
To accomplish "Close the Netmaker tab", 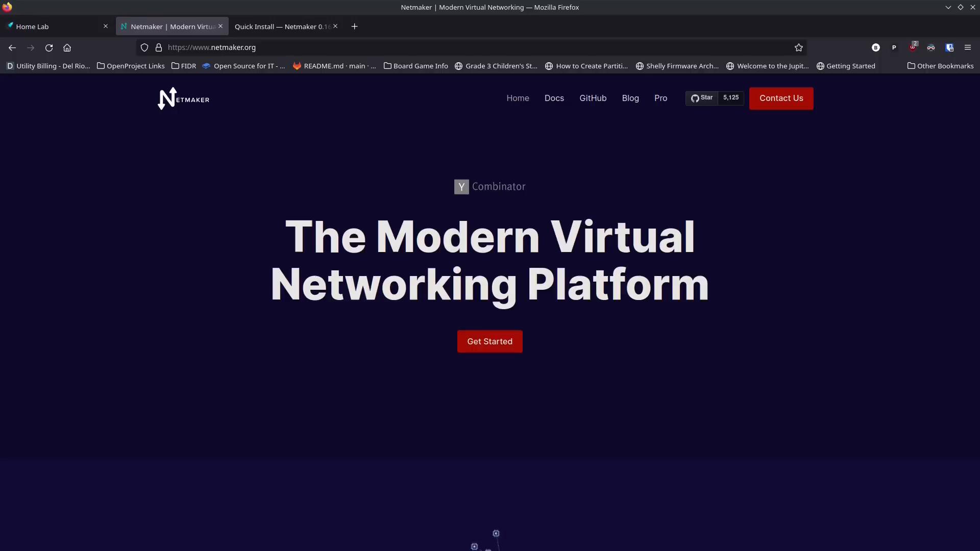I will point(220,26).
